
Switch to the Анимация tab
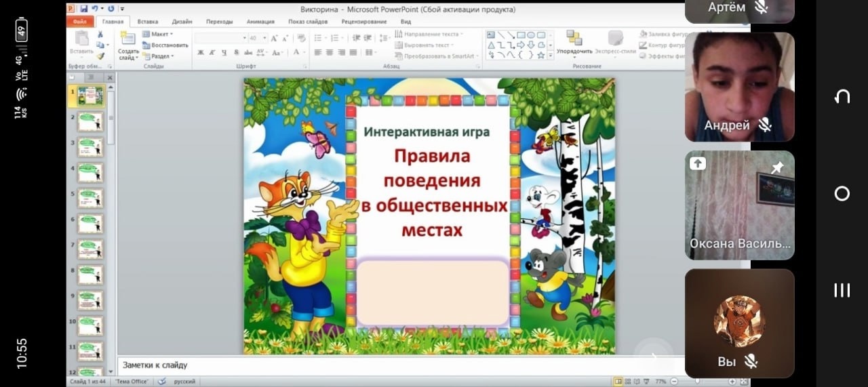click(261, 22)
